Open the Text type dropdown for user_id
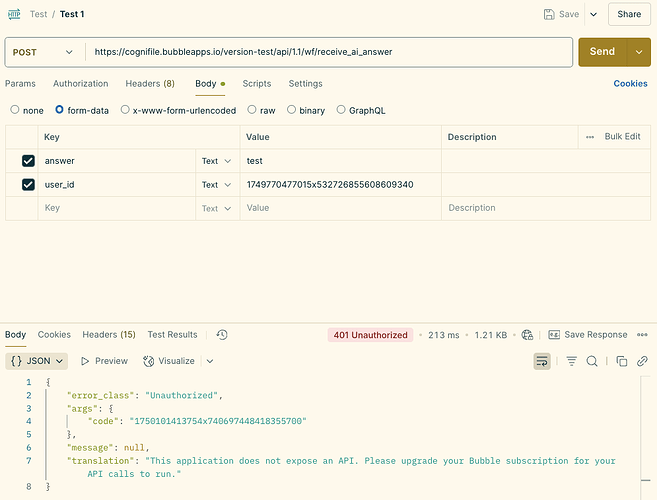Image resolution: width=657 pixels, height=500 pixels. point(216,185)
